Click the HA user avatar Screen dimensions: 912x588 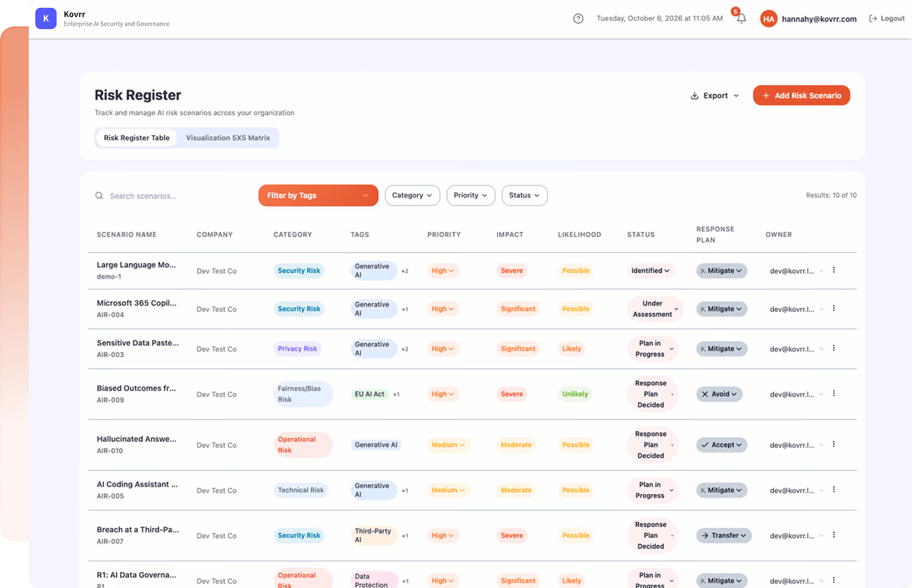tap(769, 19)
